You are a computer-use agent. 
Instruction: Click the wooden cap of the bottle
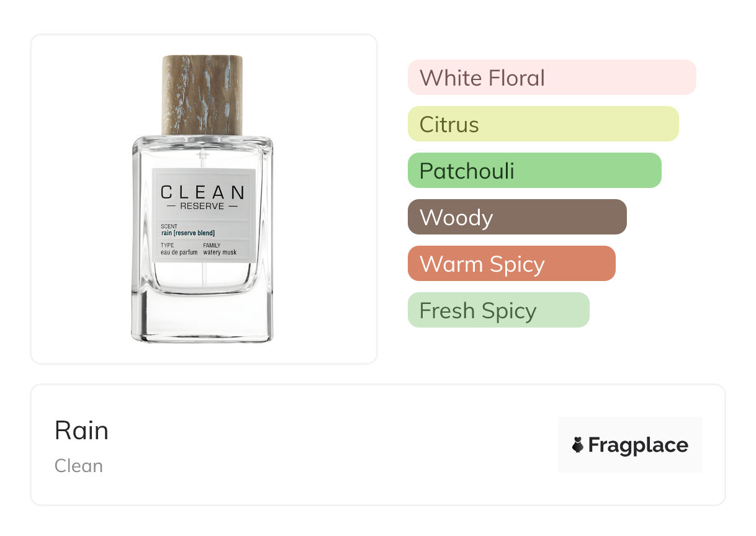202,94
